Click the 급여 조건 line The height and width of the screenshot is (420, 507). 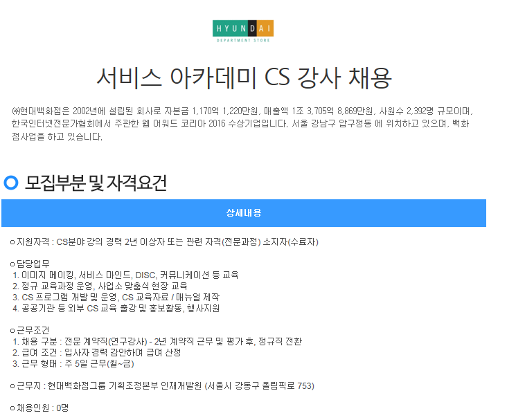(x=97, y=352)
